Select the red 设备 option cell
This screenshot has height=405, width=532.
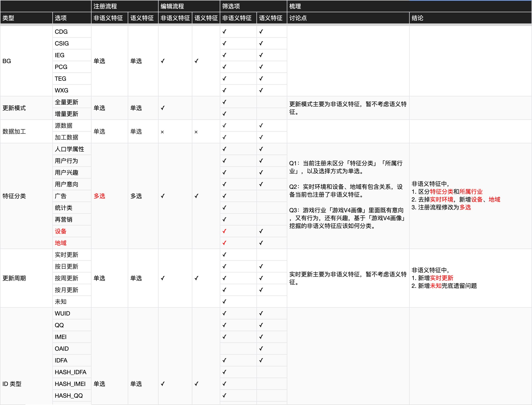(x=72, y=231)
